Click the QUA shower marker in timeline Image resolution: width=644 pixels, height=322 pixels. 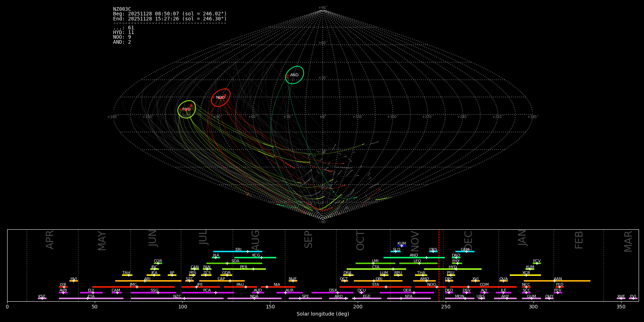503,281
